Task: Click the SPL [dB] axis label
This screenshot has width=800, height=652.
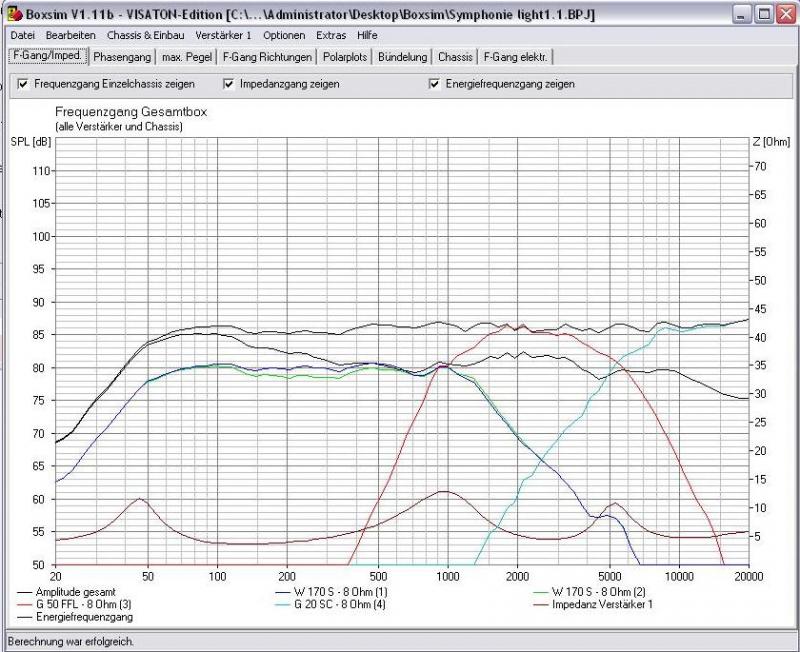Action: (31, 141)
